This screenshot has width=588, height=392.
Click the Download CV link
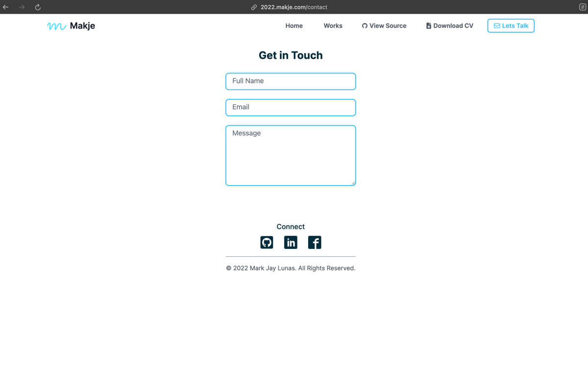coord(449,25)
